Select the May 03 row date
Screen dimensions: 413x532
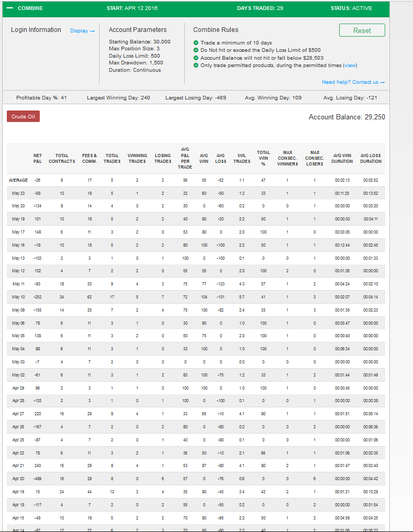pos(18,362)
